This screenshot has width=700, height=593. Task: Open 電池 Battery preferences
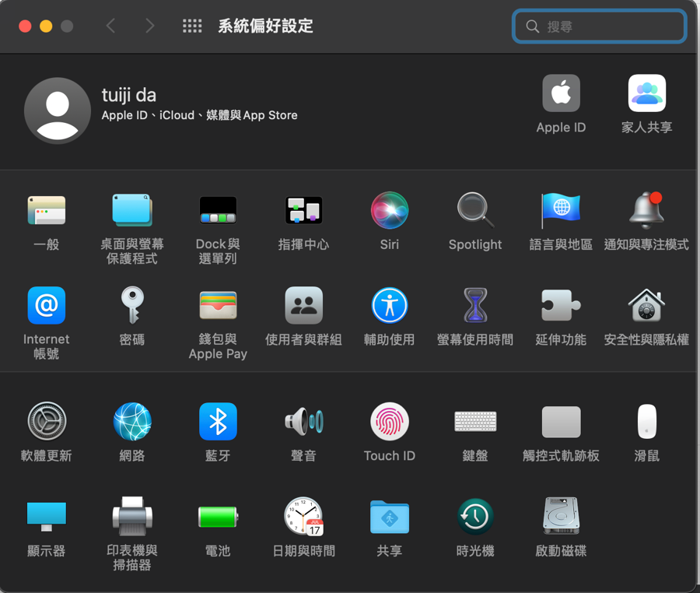click(218, 517)
